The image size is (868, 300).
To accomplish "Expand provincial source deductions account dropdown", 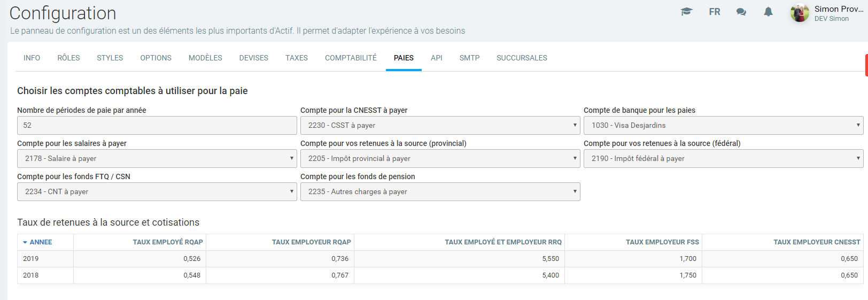I will [440, 158].
